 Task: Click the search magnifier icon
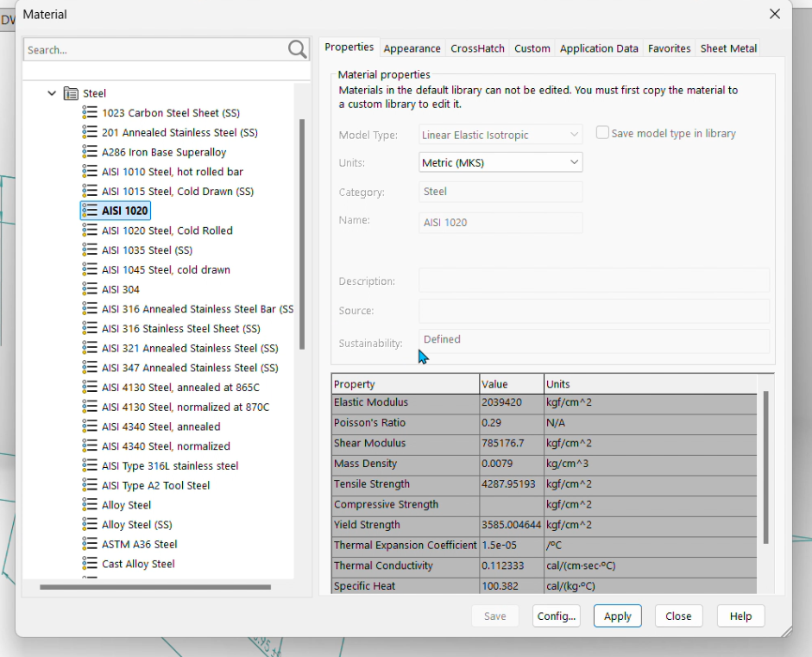[297, 50]
